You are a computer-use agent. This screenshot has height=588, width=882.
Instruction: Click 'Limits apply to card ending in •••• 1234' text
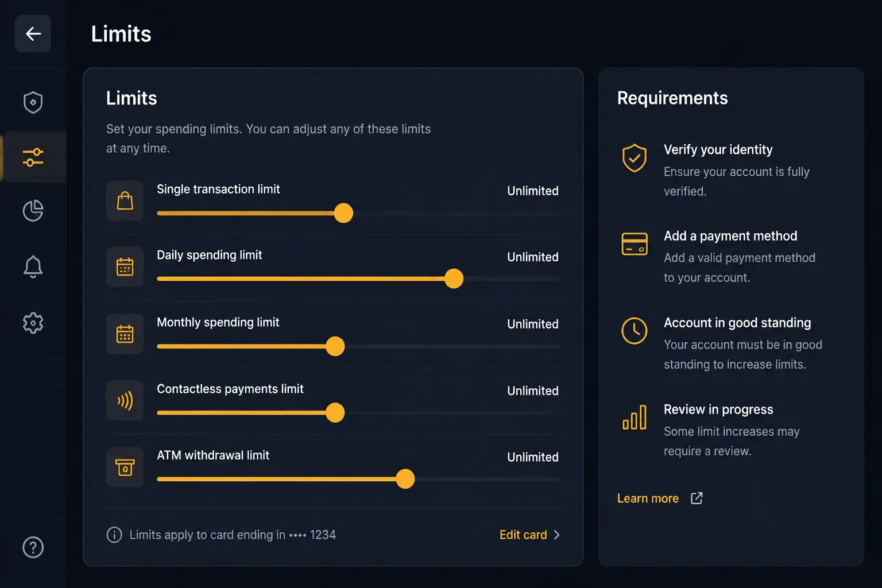click(x=233, y=535)
